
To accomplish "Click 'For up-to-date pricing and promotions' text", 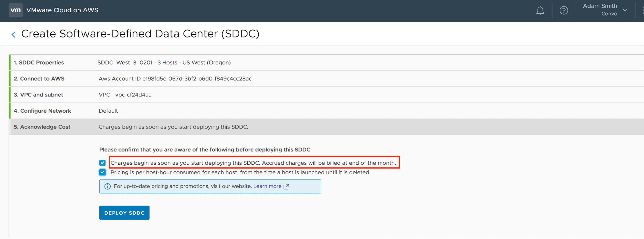I will 183,186.
